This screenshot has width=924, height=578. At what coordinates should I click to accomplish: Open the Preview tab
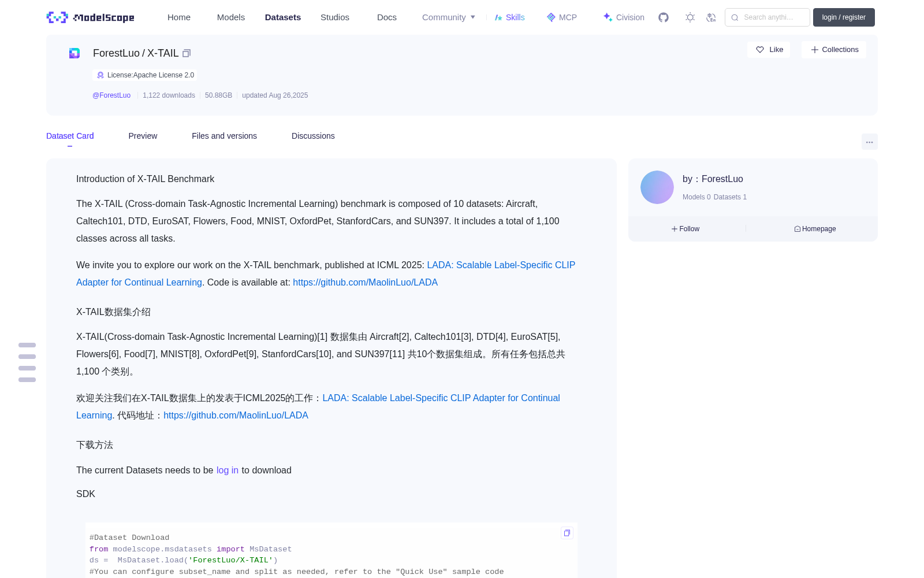(143, 136)
